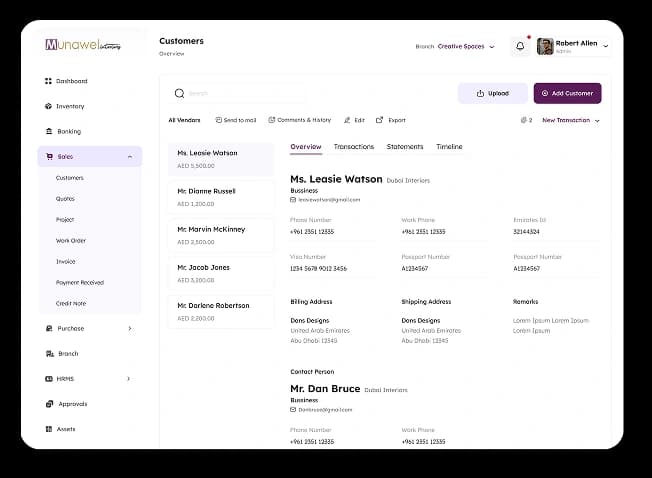Open the Creative Spaces branch dropdown
652x478 pixels.
(x=466, y=47)
